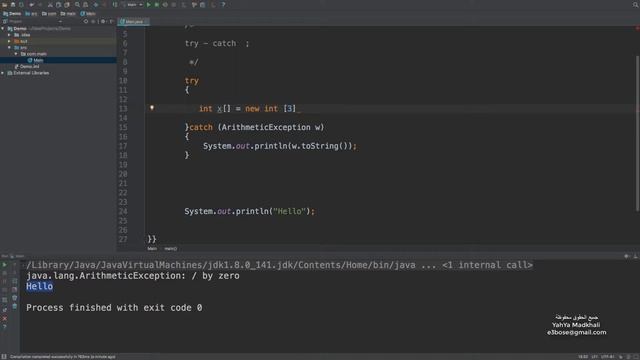Click the 'Compilation completed successfully' status message
The height and width of the screenshot is (360, 640).
coord(62,357)
